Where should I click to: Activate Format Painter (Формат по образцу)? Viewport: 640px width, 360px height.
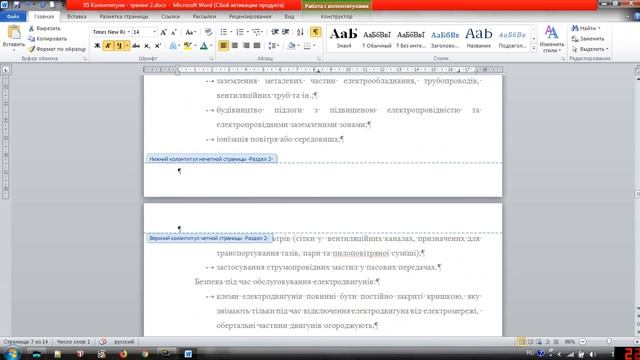pos(57,49)
